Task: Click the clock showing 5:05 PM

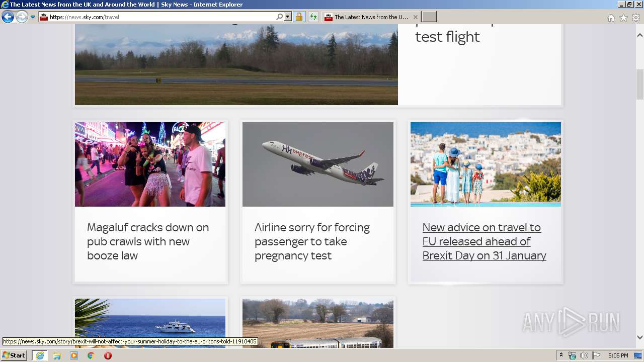Action: pos(618,355)
